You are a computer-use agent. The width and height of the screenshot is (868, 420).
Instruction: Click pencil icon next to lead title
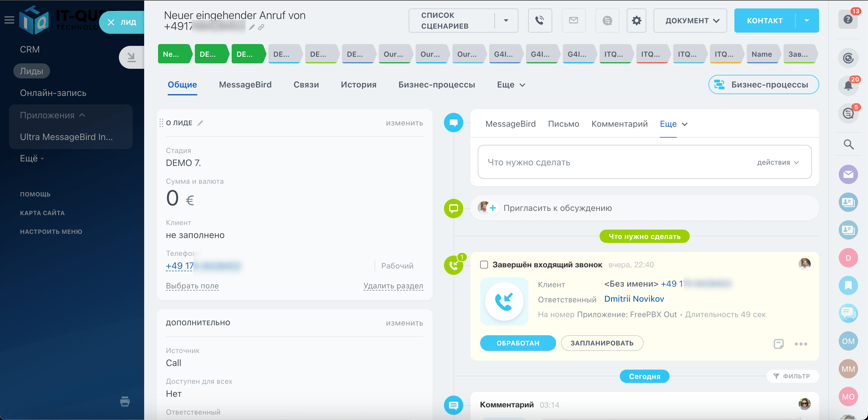tap(252, 27)
